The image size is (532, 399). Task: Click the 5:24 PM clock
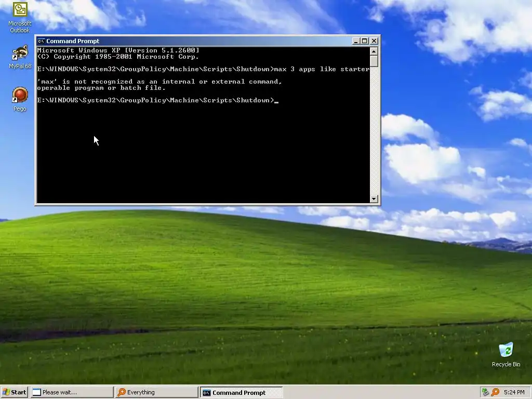tap(514, 392)
